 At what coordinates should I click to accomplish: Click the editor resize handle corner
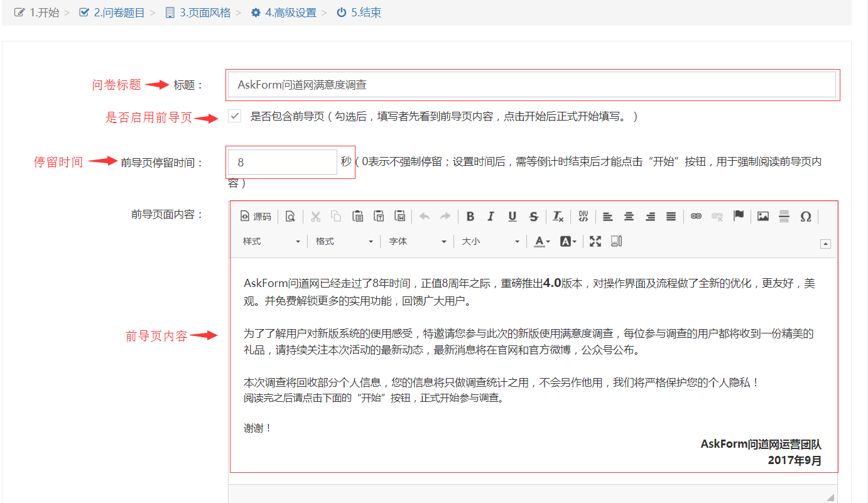click(x=830, y=497)
